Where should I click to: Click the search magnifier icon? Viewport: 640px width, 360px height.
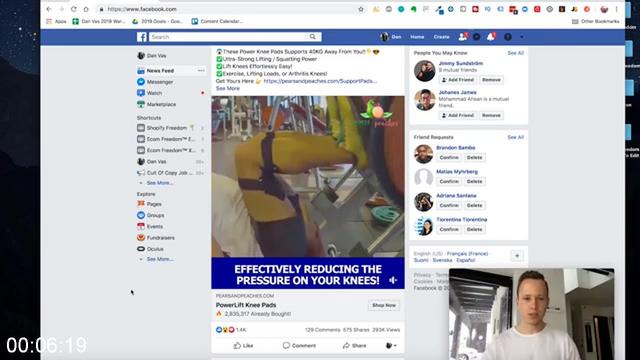(x=312, y=37)
